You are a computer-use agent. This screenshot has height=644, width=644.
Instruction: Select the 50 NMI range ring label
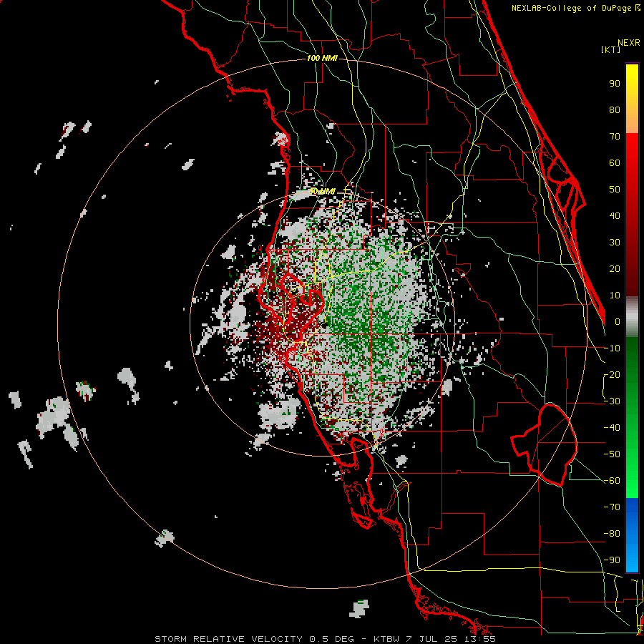(x=322, y=191)
